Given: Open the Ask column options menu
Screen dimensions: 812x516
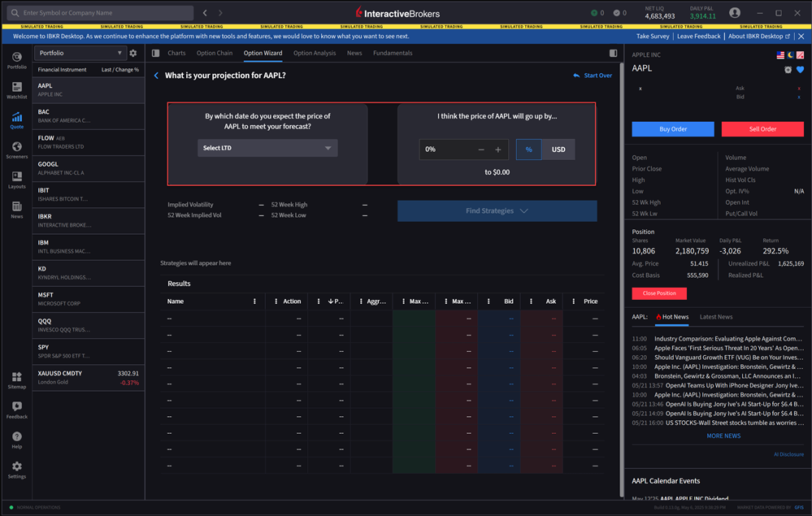Looking at the screenshot, I should [x=531, y=301].
